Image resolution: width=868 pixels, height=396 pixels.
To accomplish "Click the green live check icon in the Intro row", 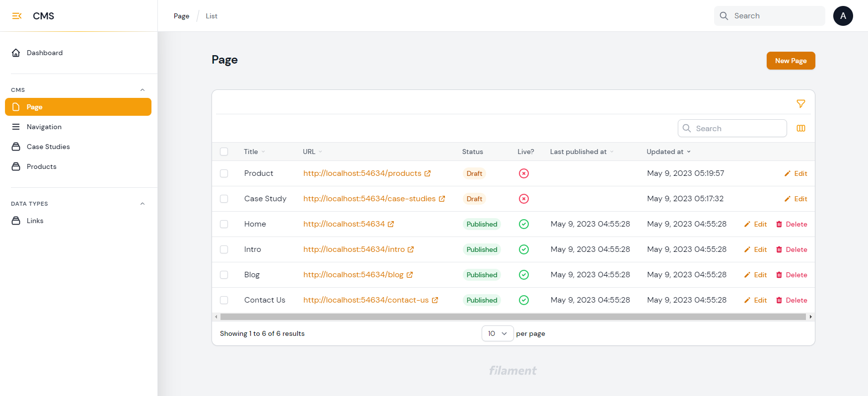I will [x=524, y=249].
